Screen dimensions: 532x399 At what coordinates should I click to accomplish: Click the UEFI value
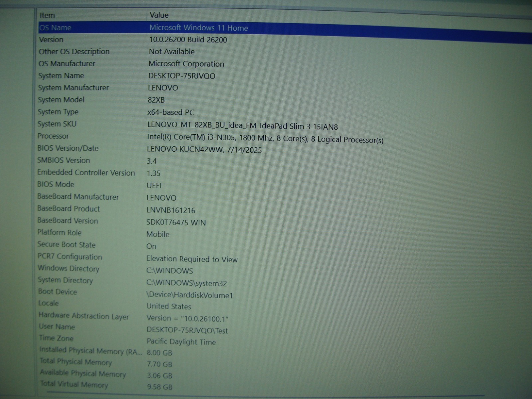click(x=154, y=186)
